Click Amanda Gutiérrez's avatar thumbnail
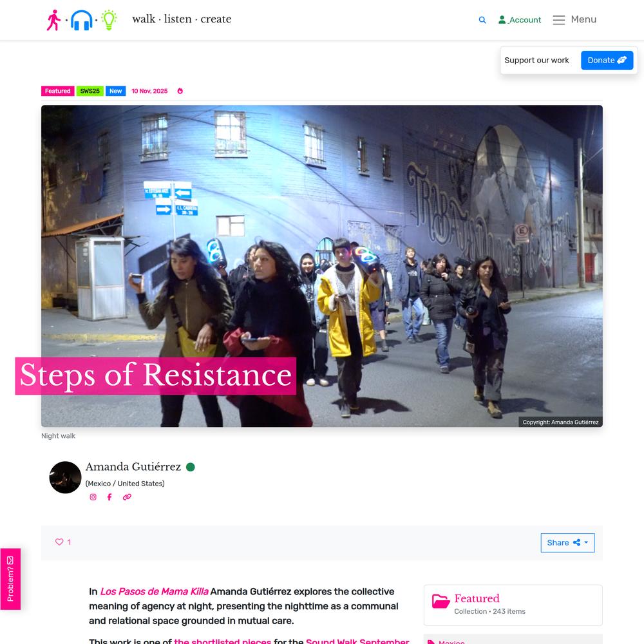Viewport: 644px width, 644px height. coord(65,477)
